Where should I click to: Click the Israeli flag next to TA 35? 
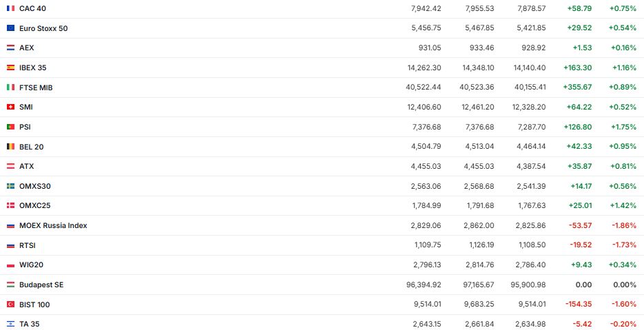10,324
